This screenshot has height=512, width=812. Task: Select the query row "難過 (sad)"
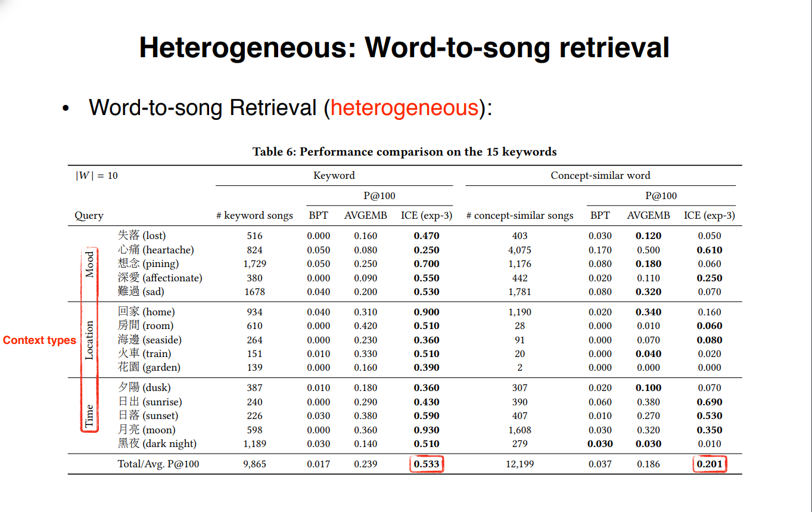(141, 291)
